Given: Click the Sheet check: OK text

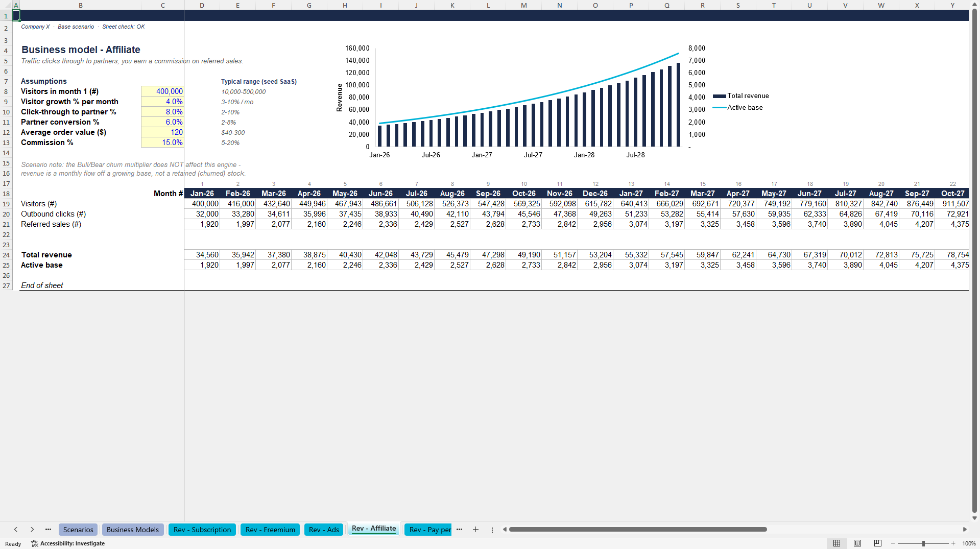Looking at the screenshot, I should click(x=124, y=27).
